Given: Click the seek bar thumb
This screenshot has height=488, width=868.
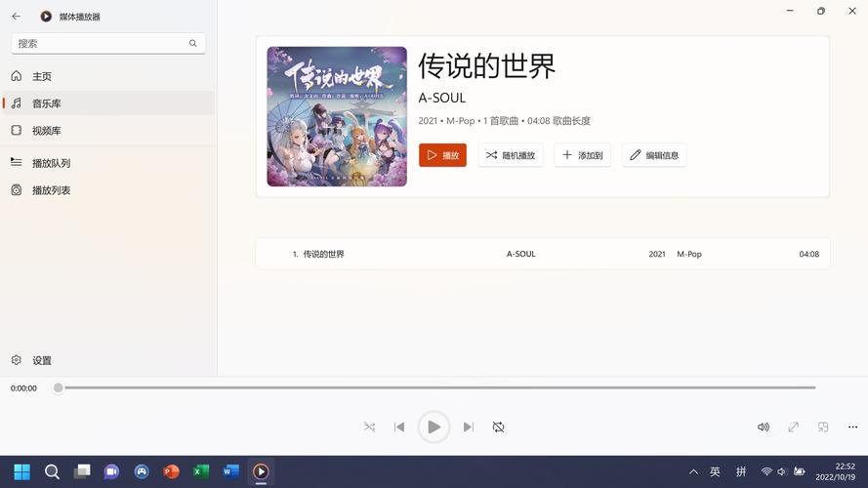Looking at the screenshot, I should click(59, 387).
